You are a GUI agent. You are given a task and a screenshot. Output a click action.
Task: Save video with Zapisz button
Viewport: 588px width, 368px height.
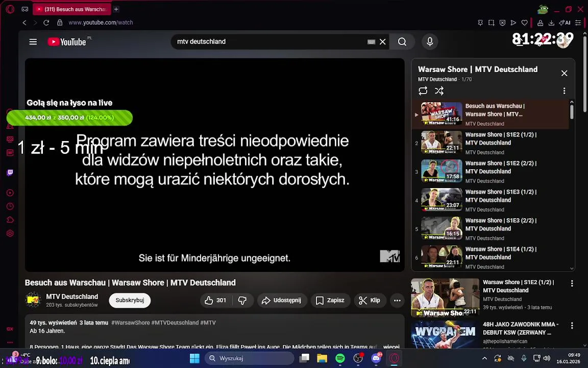click(330, 300)
